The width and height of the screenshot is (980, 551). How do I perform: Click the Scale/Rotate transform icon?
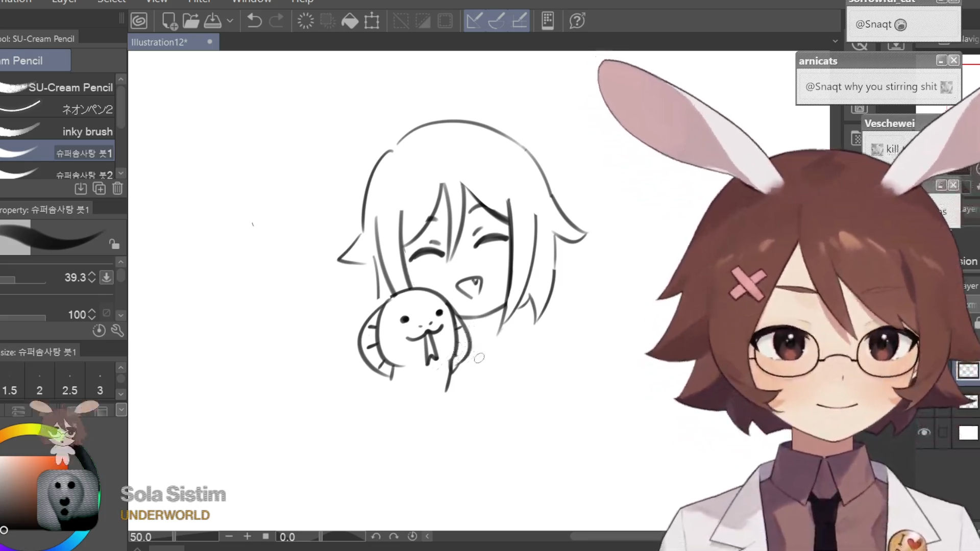pos(372,21)
